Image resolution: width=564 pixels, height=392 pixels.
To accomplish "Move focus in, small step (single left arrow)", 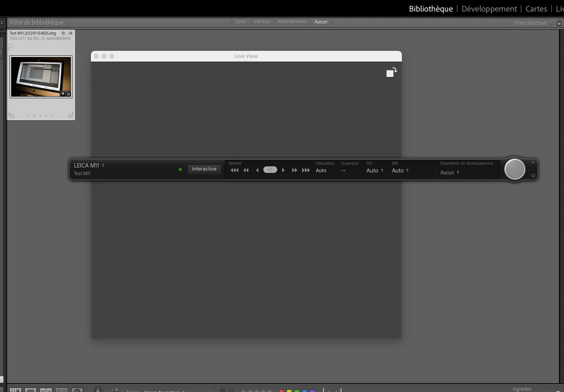I will (257, 170).
